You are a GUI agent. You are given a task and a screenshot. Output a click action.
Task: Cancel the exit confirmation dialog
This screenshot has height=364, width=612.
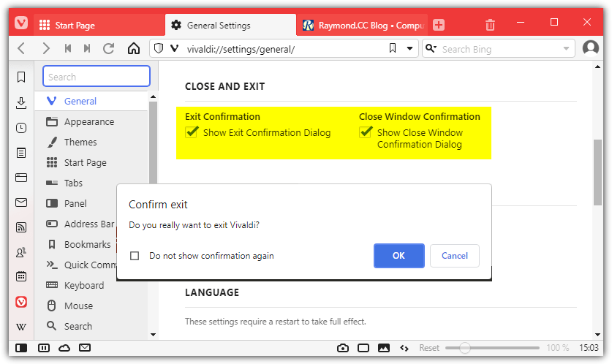455,256
